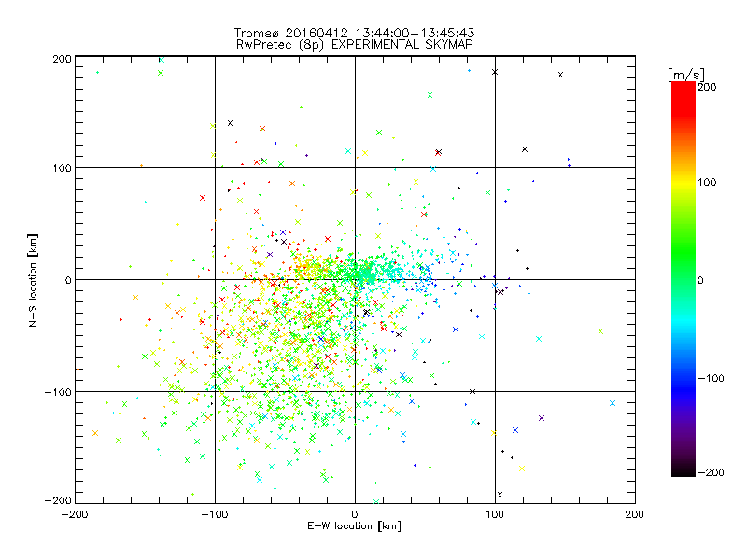Click the plot title line 'Tromsø 20160412 13:44:00-13:45:43'

coord(354,33)
